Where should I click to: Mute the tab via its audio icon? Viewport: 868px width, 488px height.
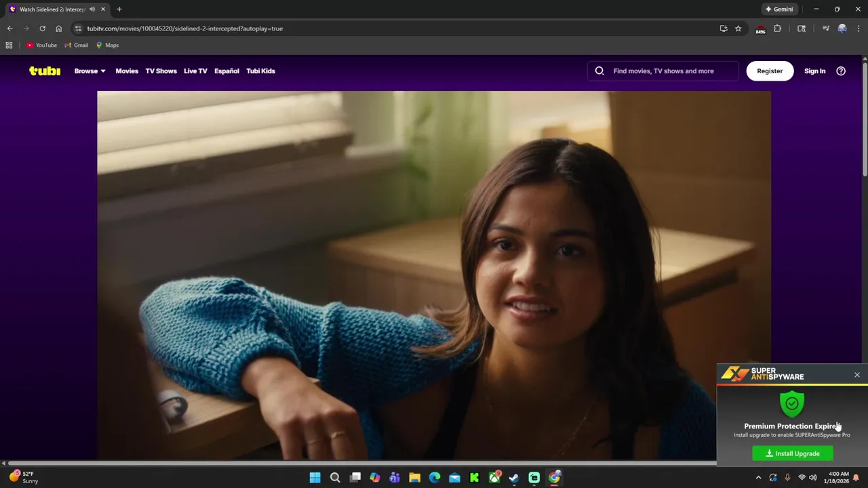(x=92, y=9)
